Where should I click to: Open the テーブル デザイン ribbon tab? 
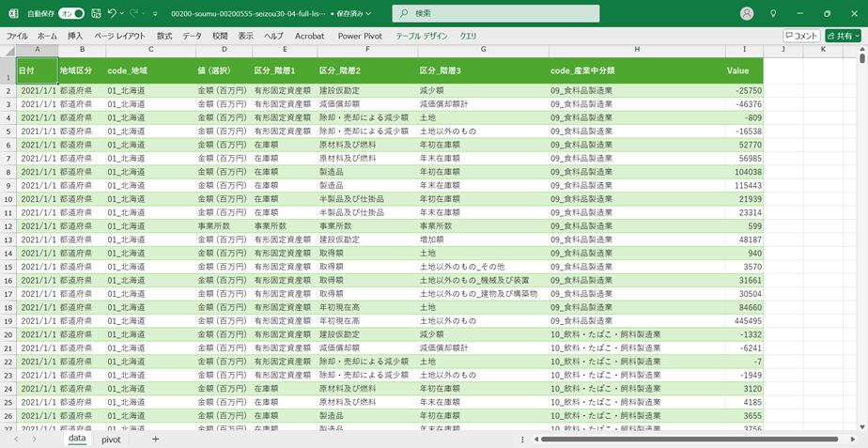422,36
